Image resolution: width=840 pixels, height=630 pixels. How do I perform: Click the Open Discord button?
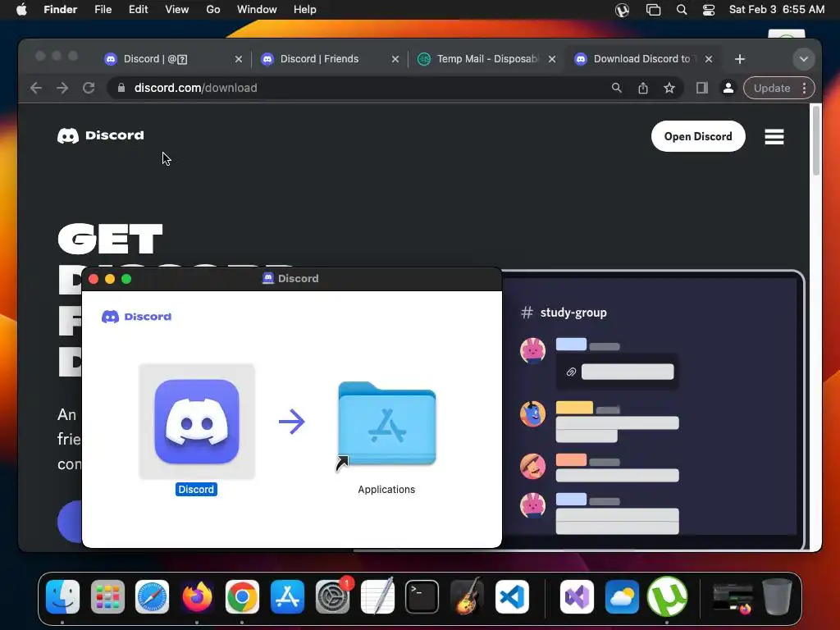tap(698, 136)
